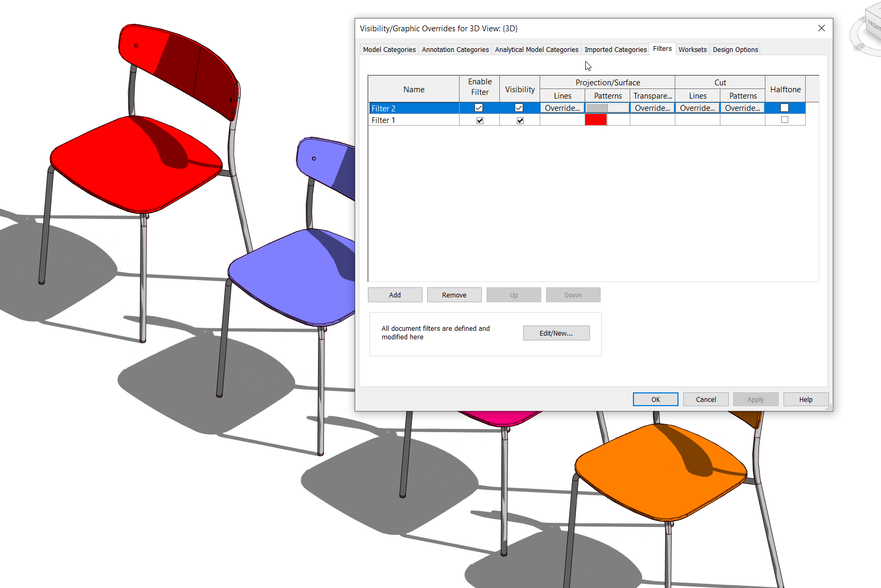Switch to the Imported Categories tab

(615, 49)
